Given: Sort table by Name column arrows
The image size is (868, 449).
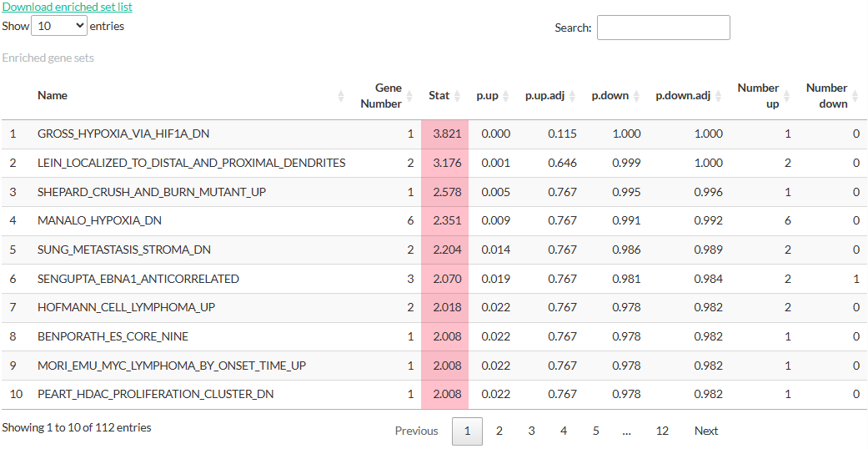Looking at the screenshot, I should tap(341, 96).
